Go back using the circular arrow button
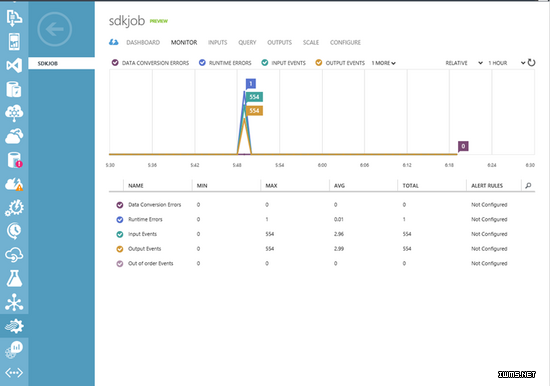The width and height of the screenshot is (550, 386). tap(55, 29)
